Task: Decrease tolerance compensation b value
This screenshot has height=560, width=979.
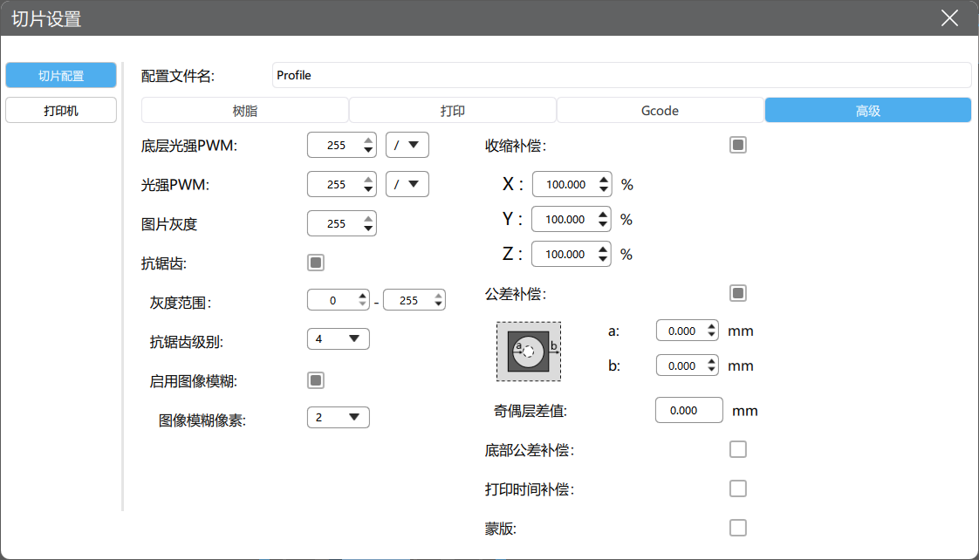Action: coord(711,370)
